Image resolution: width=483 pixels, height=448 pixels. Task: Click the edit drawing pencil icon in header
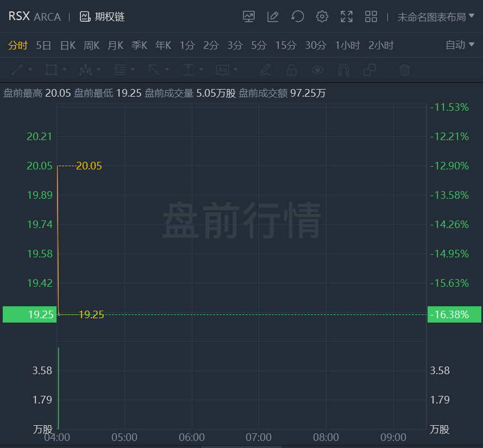click(x=273, y=17)
